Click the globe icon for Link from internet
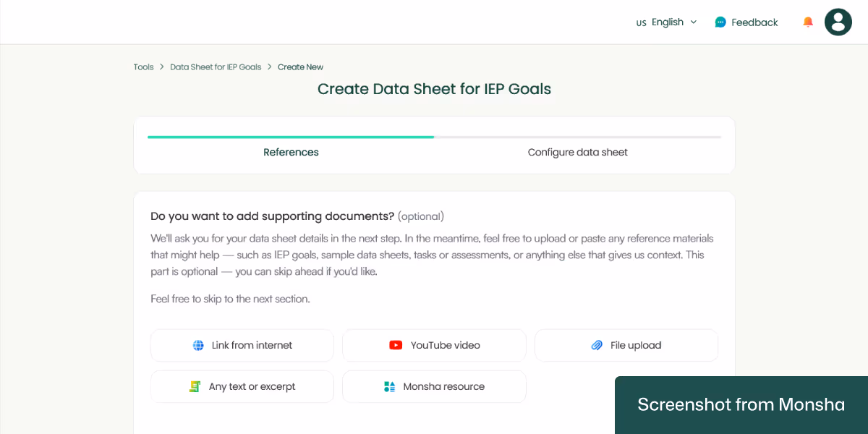 pos(198,345)
